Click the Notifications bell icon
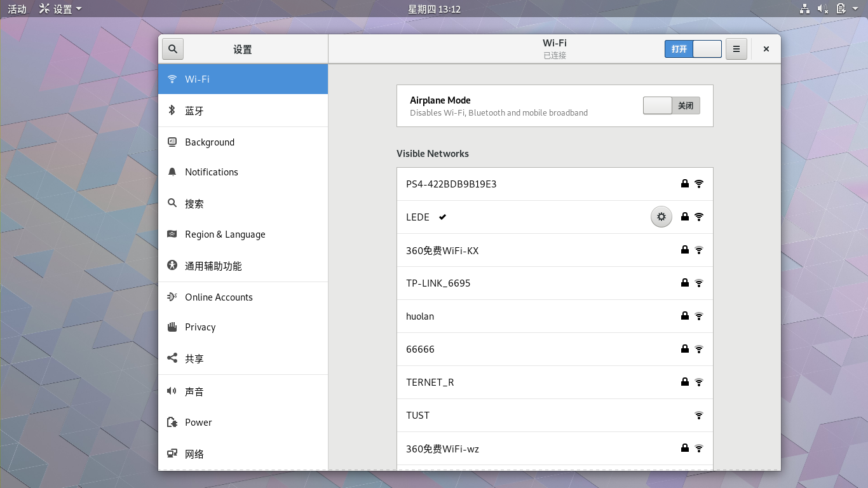 pyautogui.click(x=172, y=172)
